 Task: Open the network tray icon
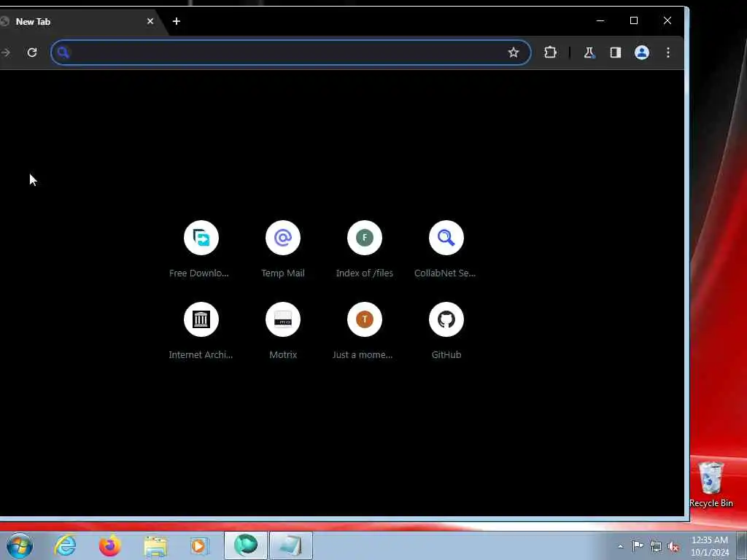pyautogui.click(x=656, y=546)
